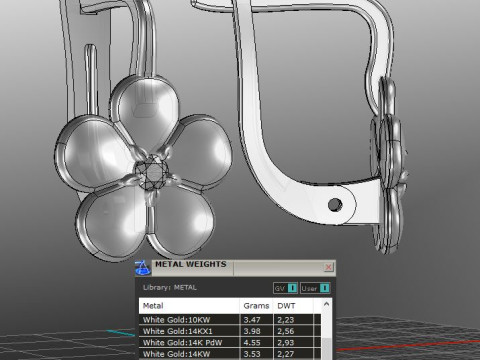This screenshot has width=480, height=360.
Task: Click the 4.55 grams value
Action: coord(252,343)
